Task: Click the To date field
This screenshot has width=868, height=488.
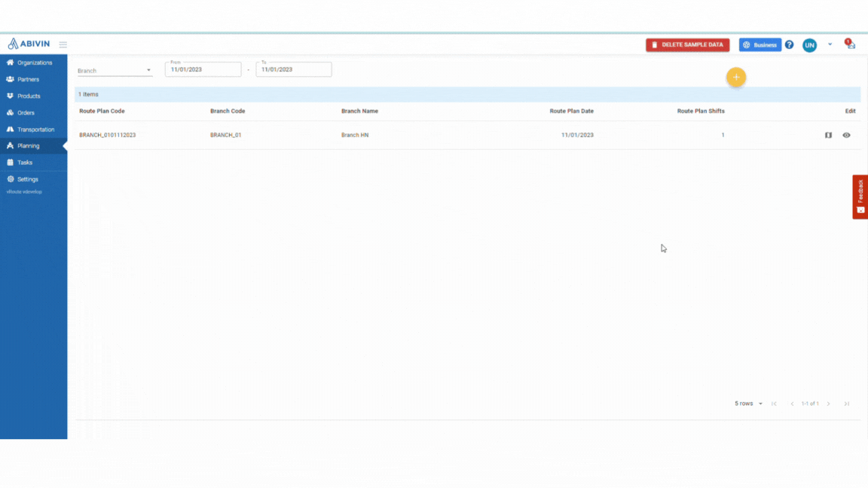Action: (293, 69)
